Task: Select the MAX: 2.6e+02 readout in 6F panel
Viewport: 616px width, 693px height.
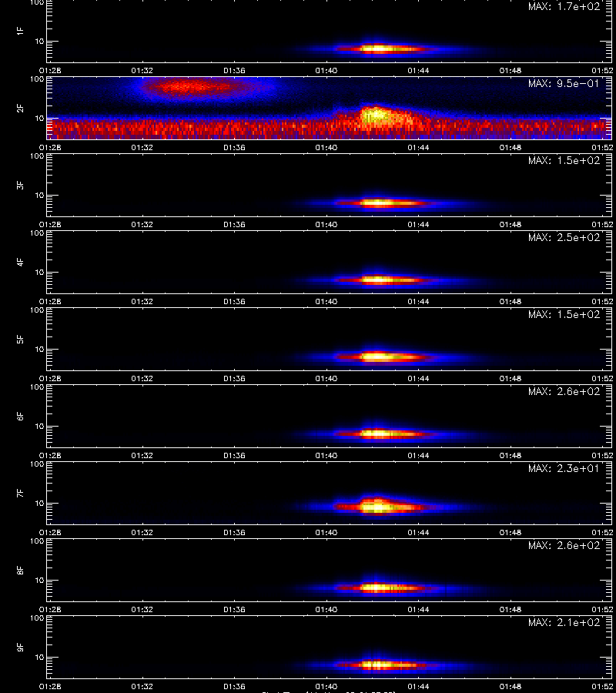Action: coord(564,392)
